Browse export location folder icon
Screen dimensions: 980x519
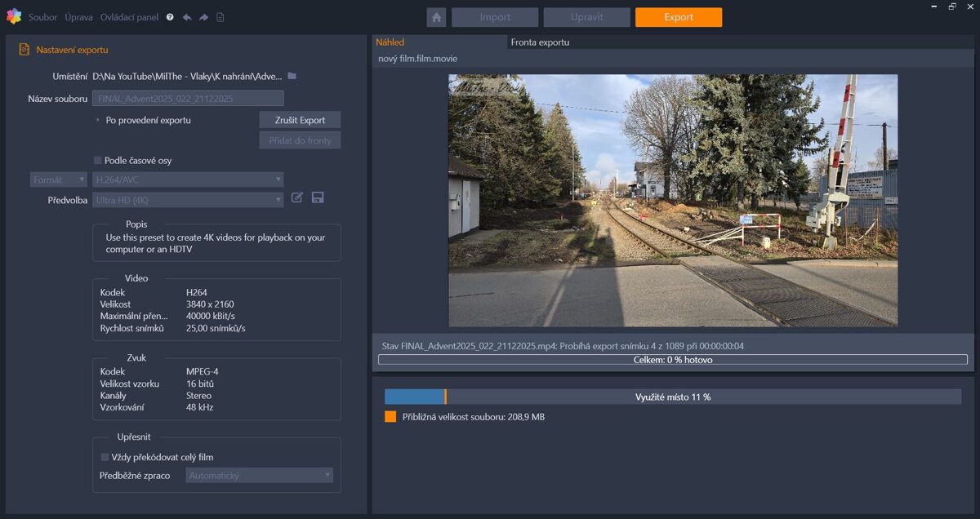click(292, 76)
